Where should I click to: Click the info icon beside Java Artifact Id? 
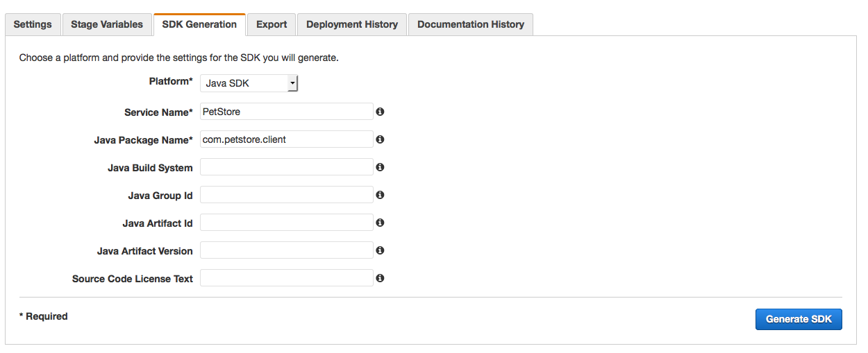pos(380,223)
